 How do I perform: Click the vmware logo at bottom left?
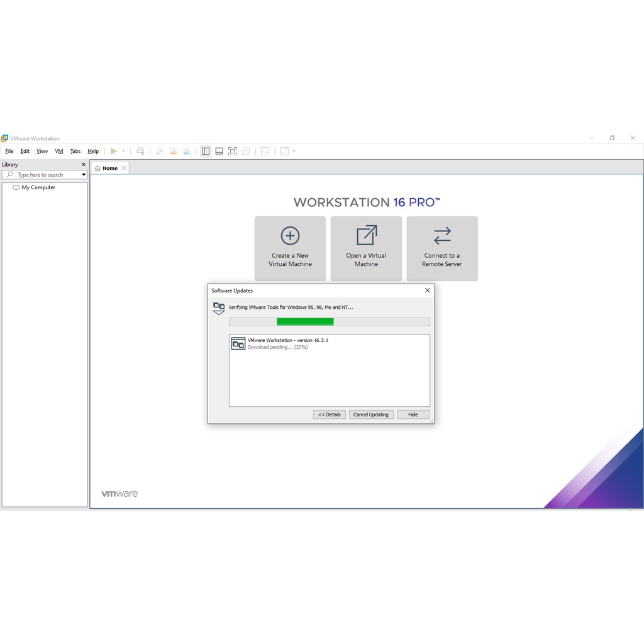point(119,493)
